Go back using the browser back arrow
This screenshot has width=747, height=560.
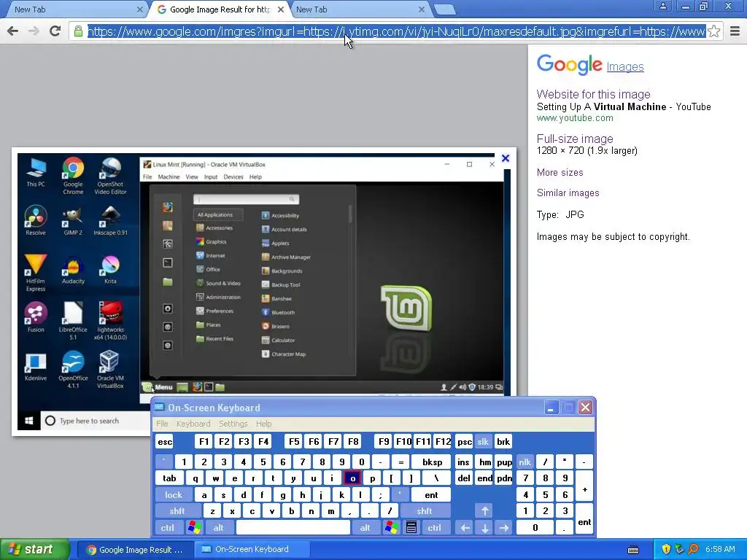point(13,31)
